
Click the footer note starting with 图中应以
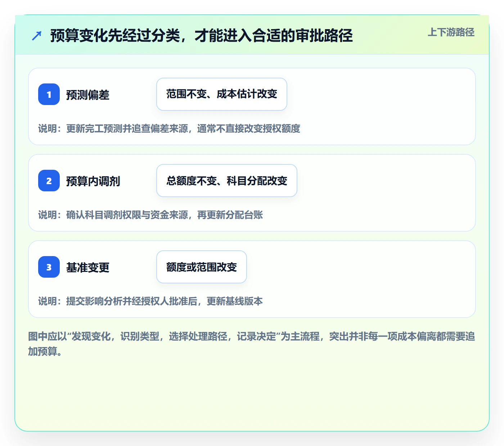252,344
